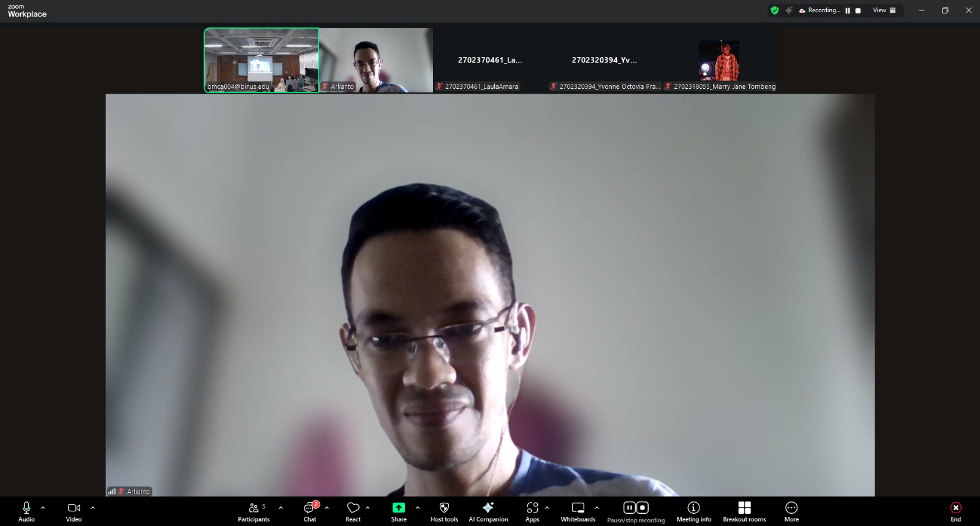Viewport: 980px width, 526px height.
Task: Launch AI Companion
Action: [x=488, y=511]
